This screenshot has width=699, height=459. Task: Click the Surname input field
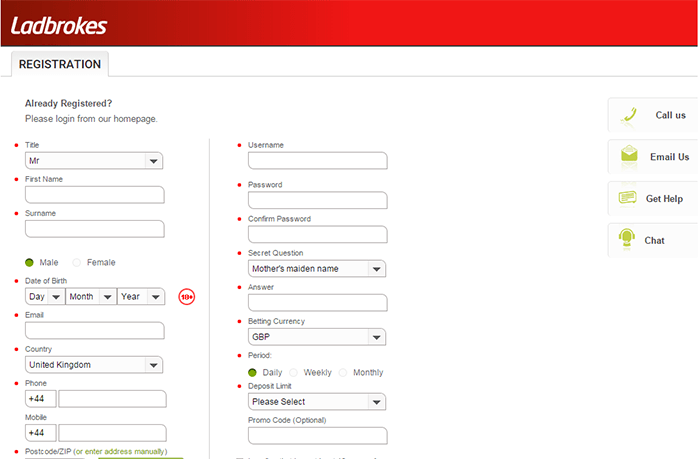click(x=95, y=229)
